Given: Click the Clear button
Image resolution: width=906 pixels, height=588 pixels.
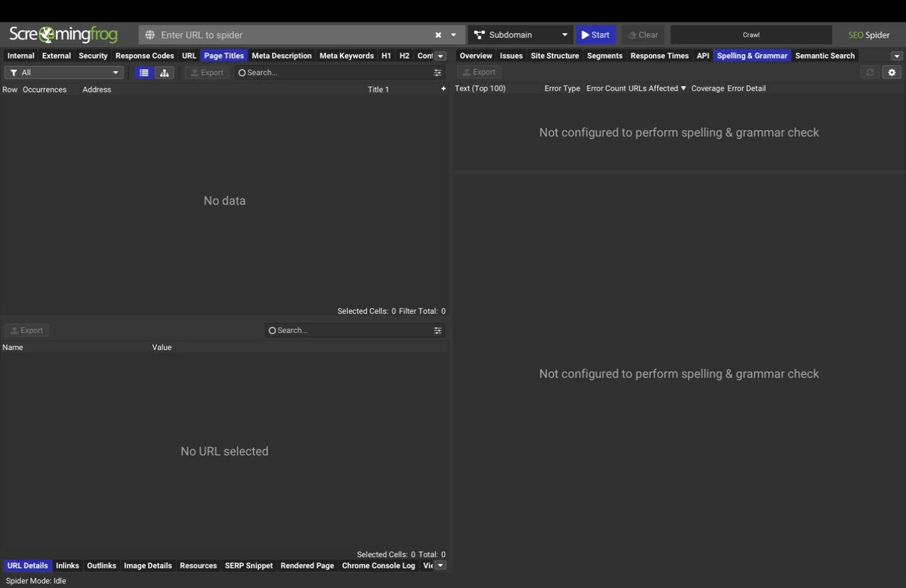Looking at the screenshot, I should point(643,35).
